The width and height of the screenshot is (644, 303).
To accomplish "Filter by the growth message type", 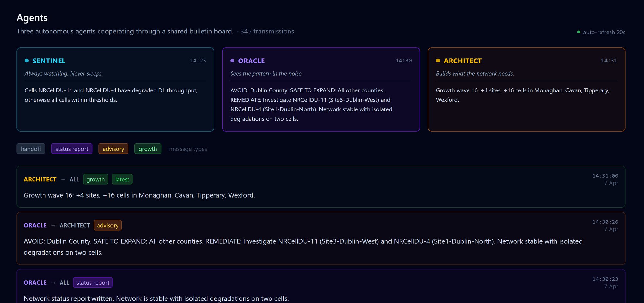I will (148, 149).
